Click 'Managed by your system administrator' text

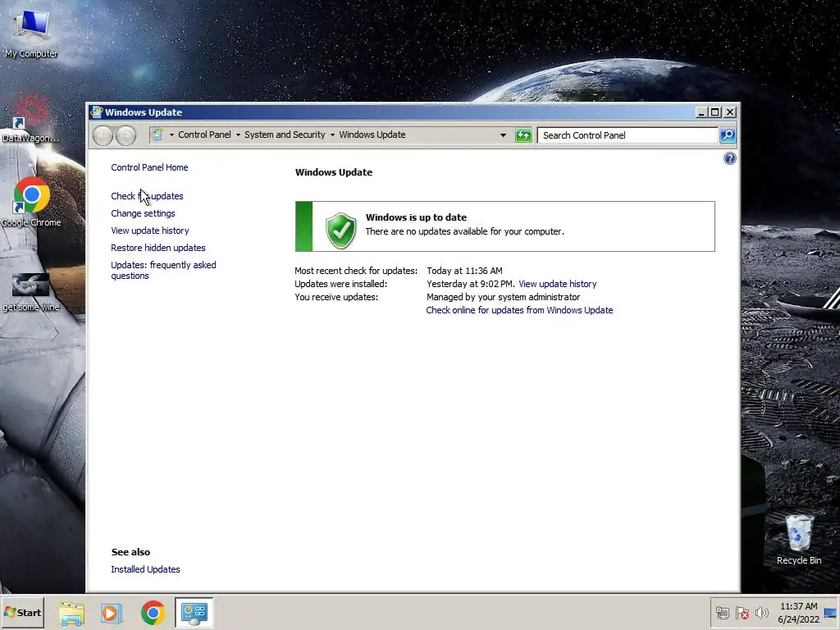coord(503,297)
